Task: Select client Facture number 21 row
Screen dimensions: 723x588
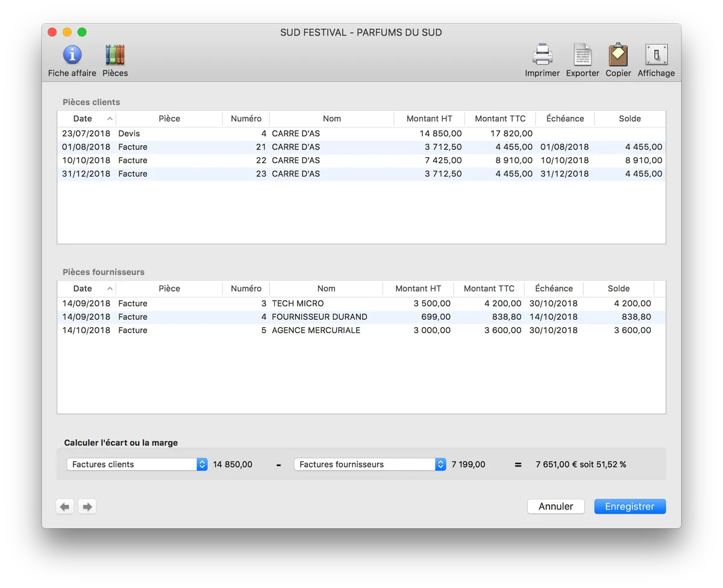Action: (361, 147)
